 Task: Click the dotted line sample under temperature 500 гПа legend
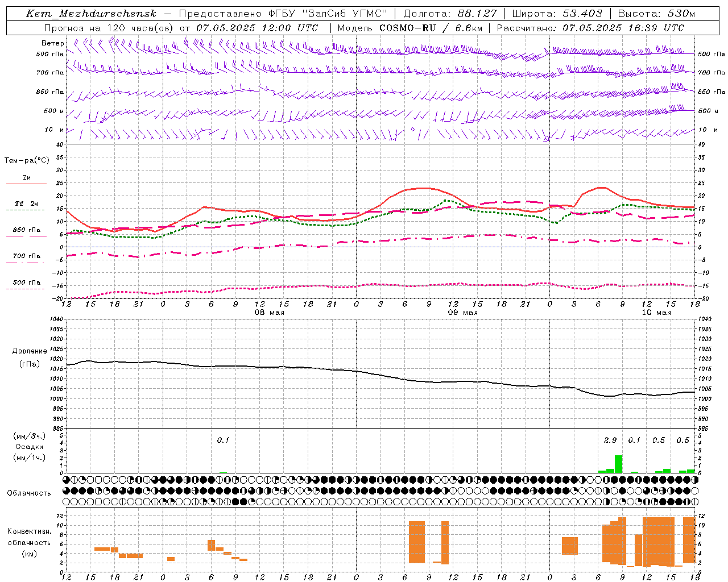26,289
